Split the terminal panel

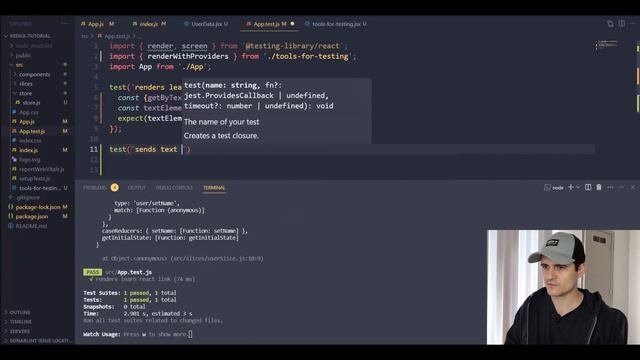(x=588, y=187)
